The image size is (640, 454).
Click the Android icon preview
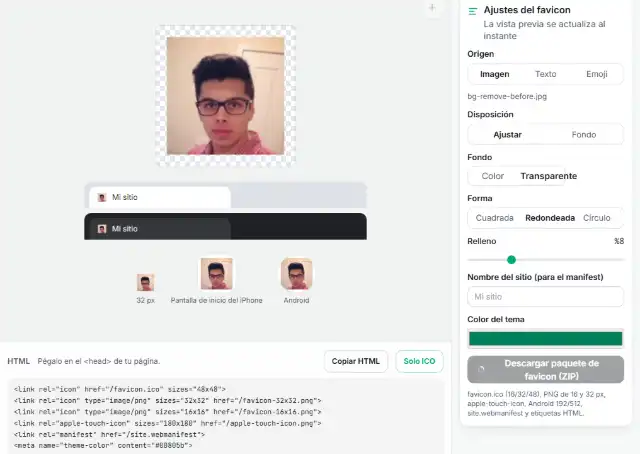[296, 273]
